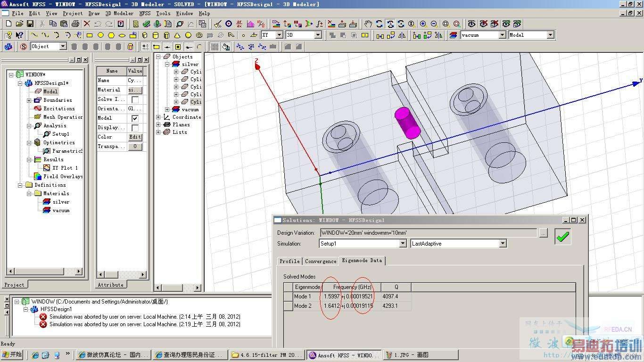The width and height of the screenshot is (644, 362).
Task: Select the Draw Sphere tool
Action: 188,35
